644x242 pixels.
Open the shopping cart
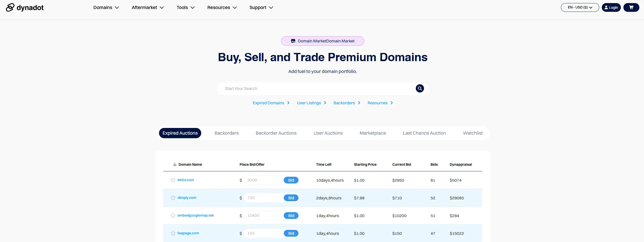click(x=631, y=7)
